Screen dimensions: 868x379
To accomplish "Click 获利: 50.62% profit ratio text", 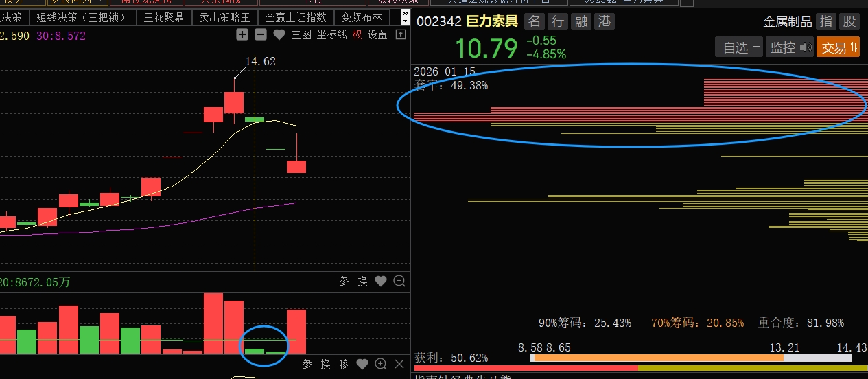I will click(451, 358).
